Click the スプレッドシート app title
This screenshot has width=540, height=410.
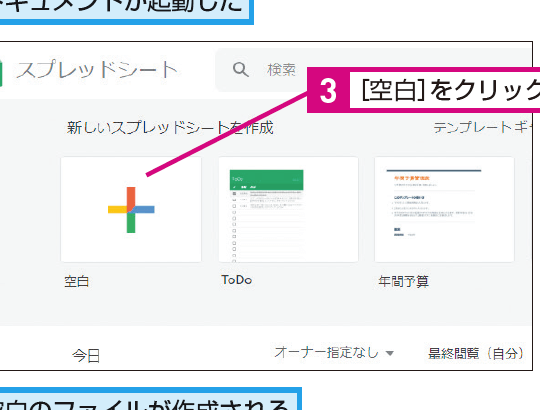click(97, 70)
